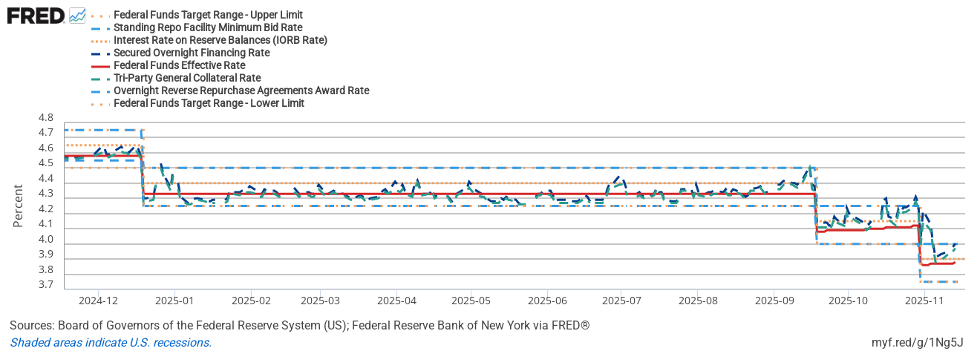Click the Secured Overnight Financing Rate legend label
Viewport: 980px width, 351px height.
(192, 53)
